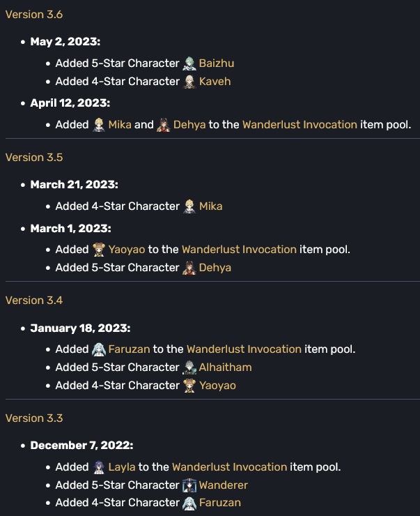
Task: Click Layla's character portrait icon
Action: [x=100, y=467]
